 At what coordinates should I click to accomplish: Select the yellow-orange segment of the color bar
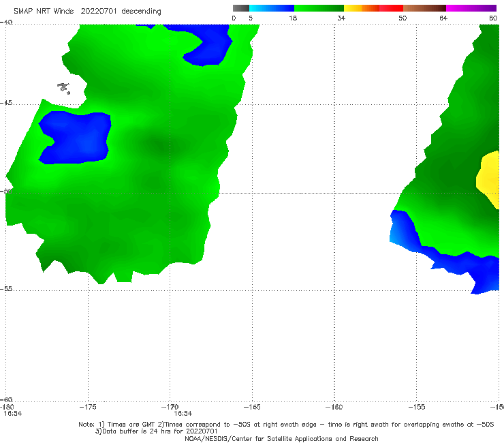(362, 8)
